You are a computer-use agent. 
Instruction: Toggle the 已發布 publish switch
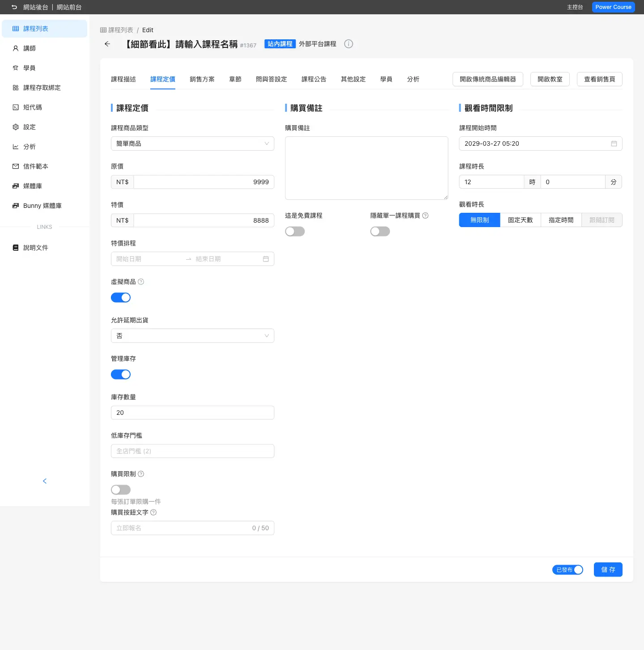click(x=568, y=570)
